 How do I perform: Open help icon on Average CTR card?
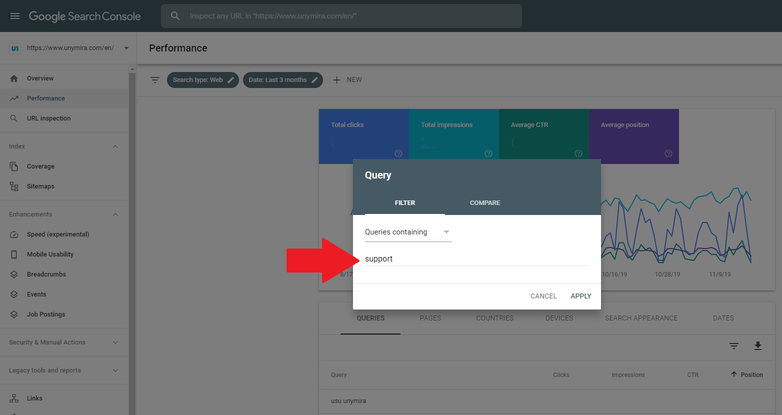click(578, 154)
